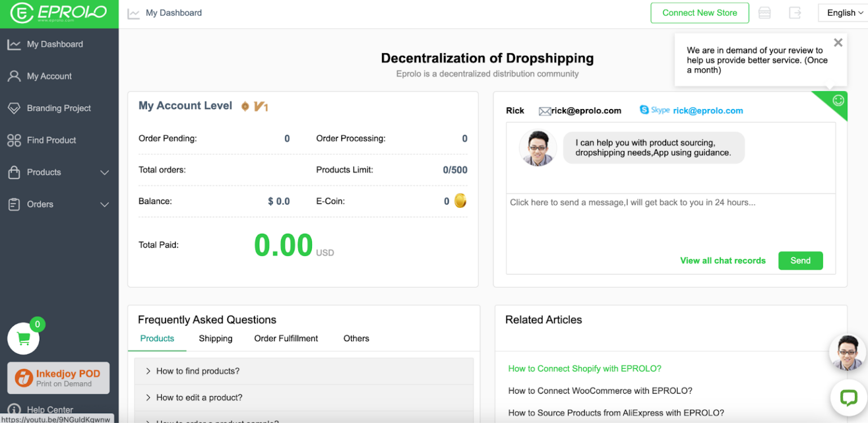This screenshot has height=423, width=868.
Task: Select the My Dashboard icon in sidebar
Action: coord(13,44)
